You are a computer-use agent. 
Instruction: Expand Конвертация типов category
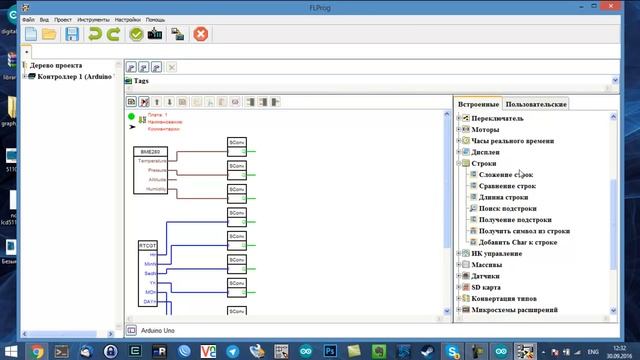coord(458,298)
